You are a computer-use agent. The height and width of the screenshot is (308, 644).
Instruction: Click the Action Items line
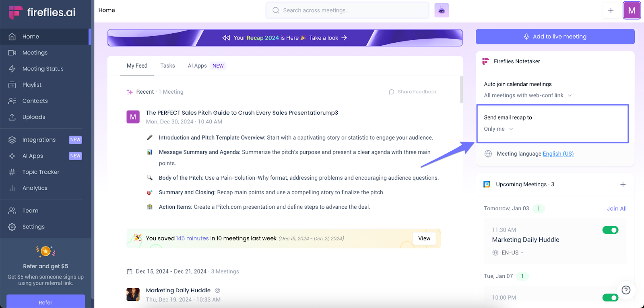(x=258, y=207)
